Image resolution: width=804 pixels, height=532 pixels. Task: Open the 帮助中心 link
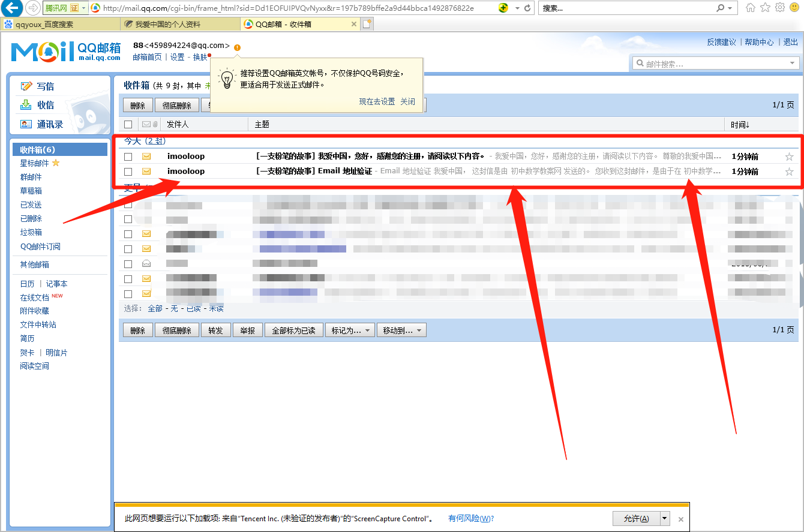(759, 42)
